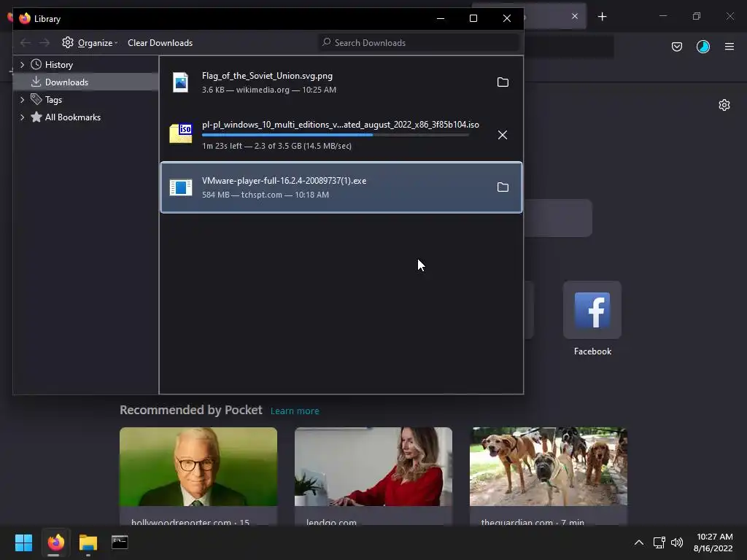This screenshot has width=747, height=560.
Task: Select History in the sidebar
Action: tap(58, 65)
